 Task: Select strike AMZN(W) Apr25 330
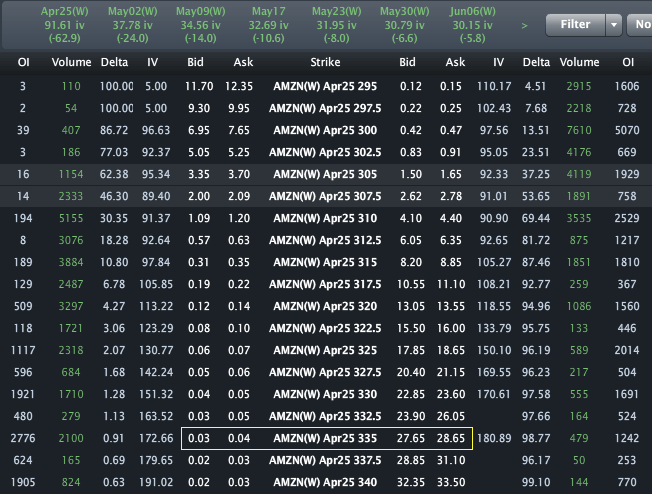tap(325, 395)
